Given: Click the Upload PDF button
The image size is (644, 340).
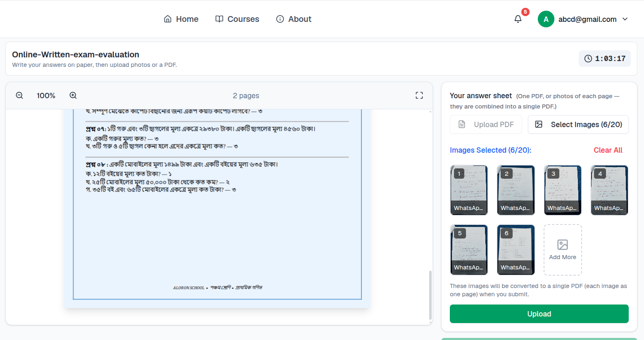Looking at the screenshot, I should [x=486, y=124].
